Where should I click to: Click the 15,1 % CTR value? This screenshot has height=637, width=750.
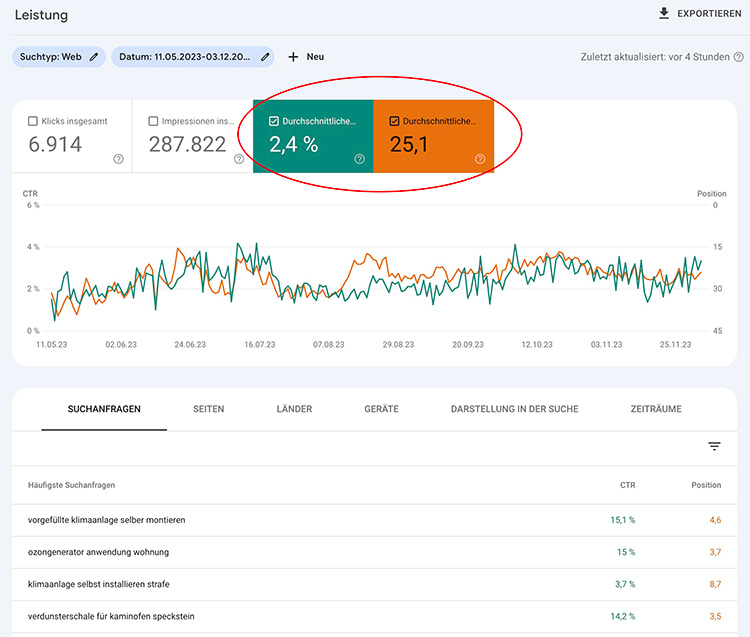tap(623, 520)
